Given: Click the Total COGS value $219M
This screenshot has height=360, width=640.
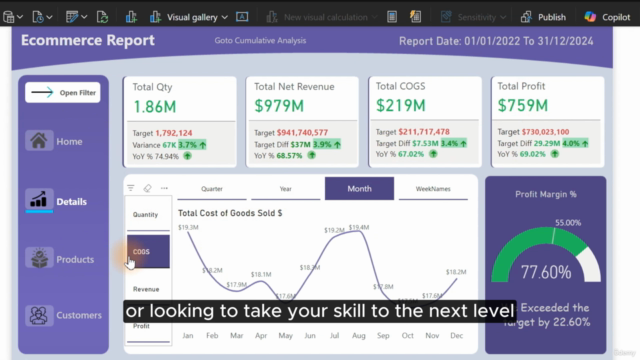Looking at the screenshot, I should pyautogui.click(x=401, y=106).
